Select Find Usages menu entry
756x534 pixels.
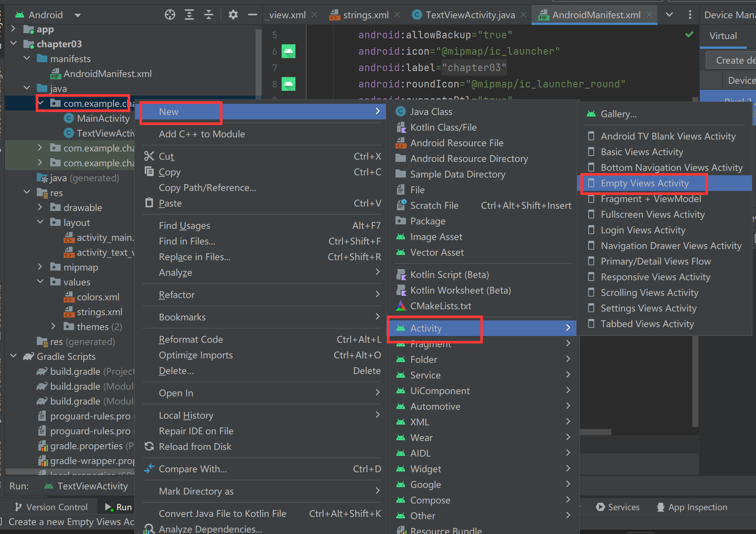262,226
